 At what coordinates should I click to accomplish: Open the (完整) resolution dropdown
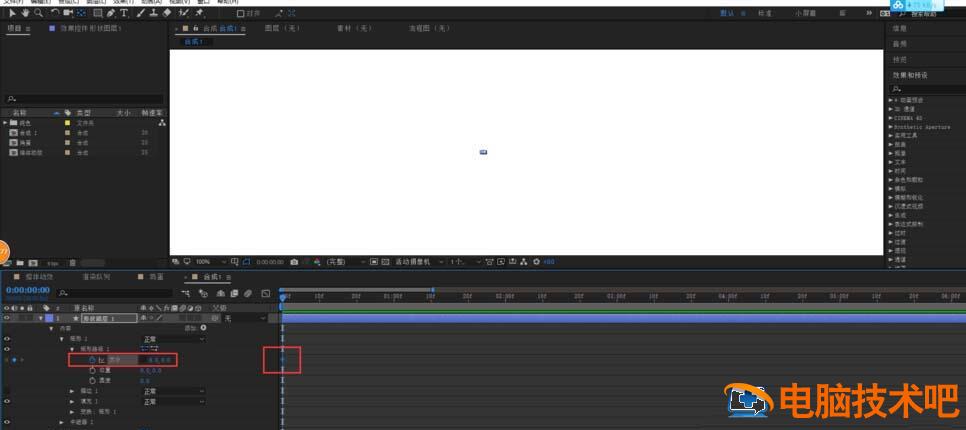(346, 262)
